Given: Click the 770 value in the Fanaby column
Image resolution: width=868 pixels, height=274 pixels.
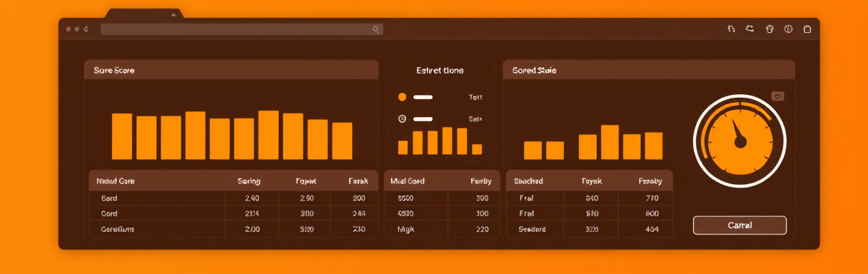Looking at the screenshot, I should click(x=652, y=198).
